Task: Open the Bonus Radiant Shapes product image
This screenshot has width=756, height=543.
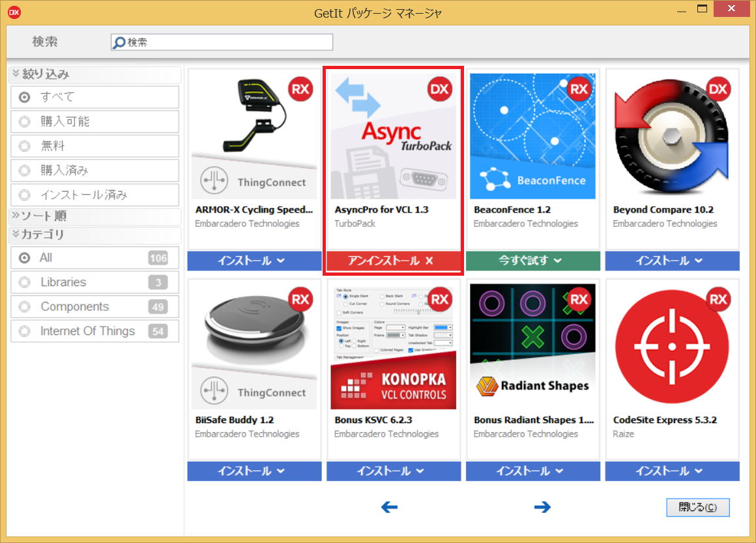Action: 532,346
